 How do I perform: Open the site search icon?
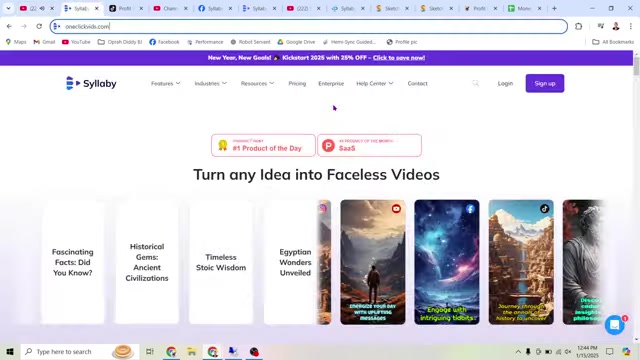coord(476,83)
